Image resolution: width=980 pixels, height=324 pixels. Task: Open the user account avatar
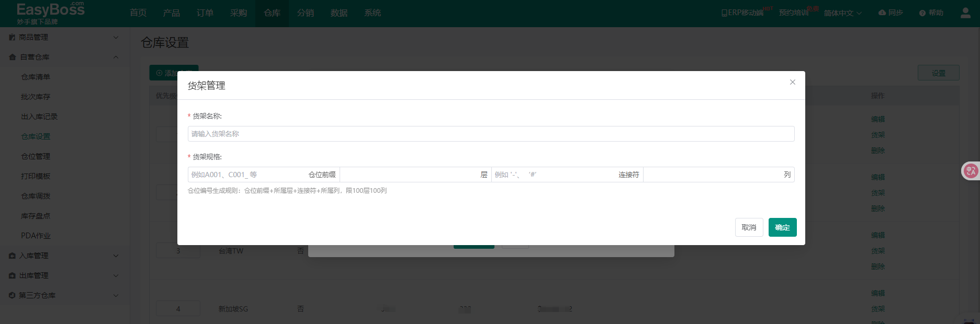click(965, 13)
